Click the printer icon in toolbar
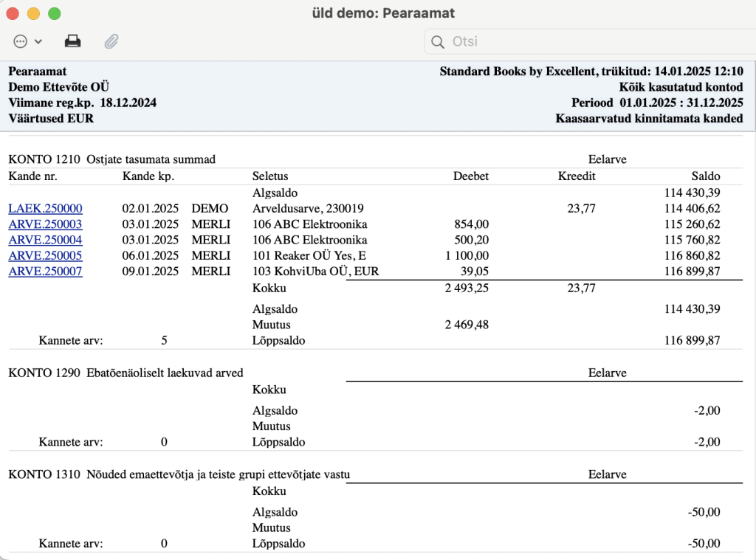 pyautogui.click(x=73, y=41)
